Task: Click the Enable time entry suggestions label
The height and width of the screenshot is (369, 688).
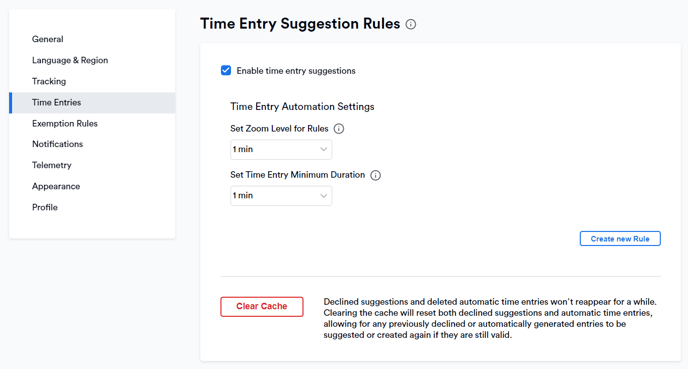Action: [296, 71]
